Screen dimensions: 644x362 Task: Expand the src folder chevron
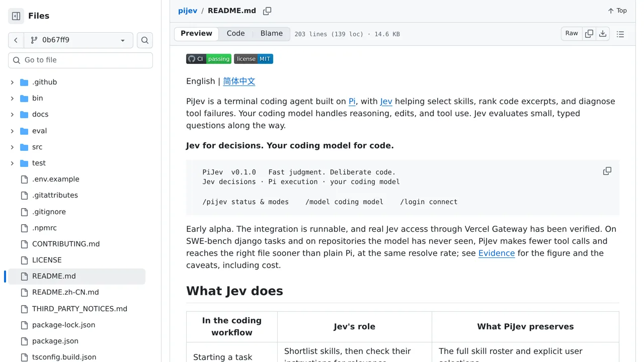[12, 147]
